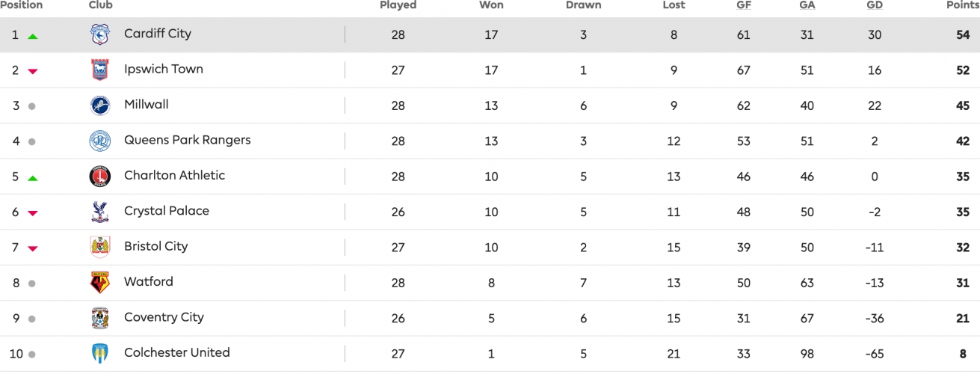Click Cardiff City's green up arrow
The width and height of the screenshot is (980, 374).
point(32,36)
